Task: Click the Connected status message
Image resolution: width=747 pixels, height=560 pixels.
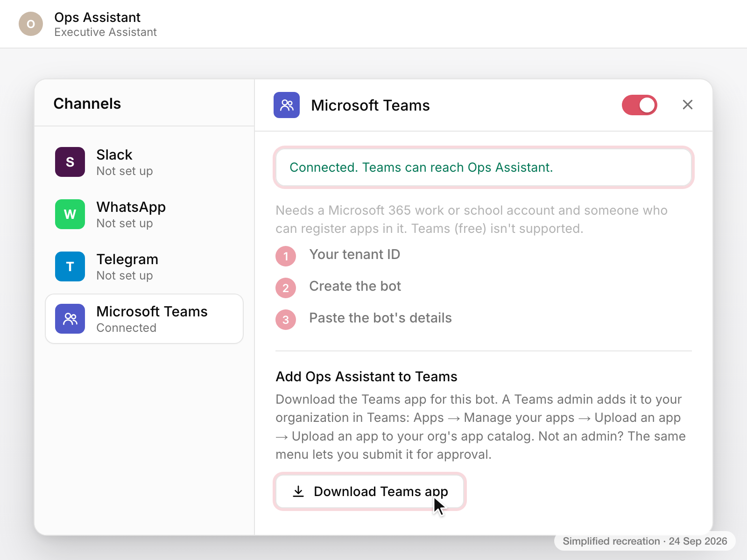Action: pos(484,168)
